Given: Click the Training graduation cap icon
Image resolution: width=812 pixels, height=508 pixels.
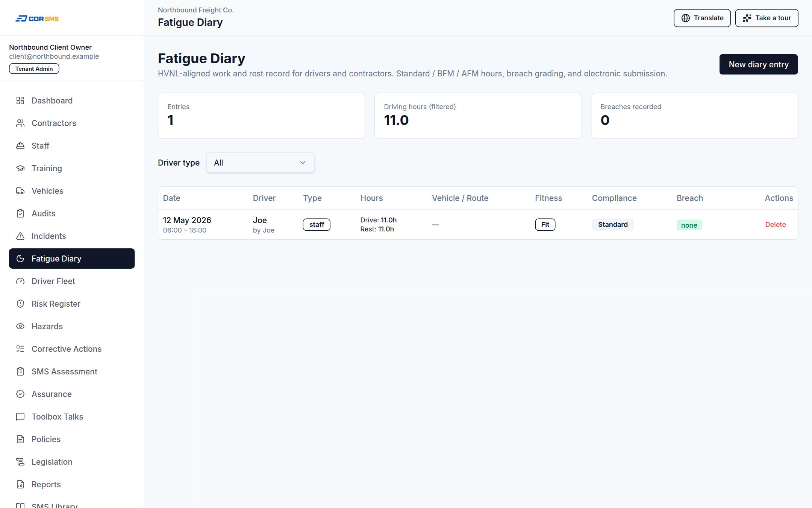Looking at the screenshot, I should click(20, 168).
